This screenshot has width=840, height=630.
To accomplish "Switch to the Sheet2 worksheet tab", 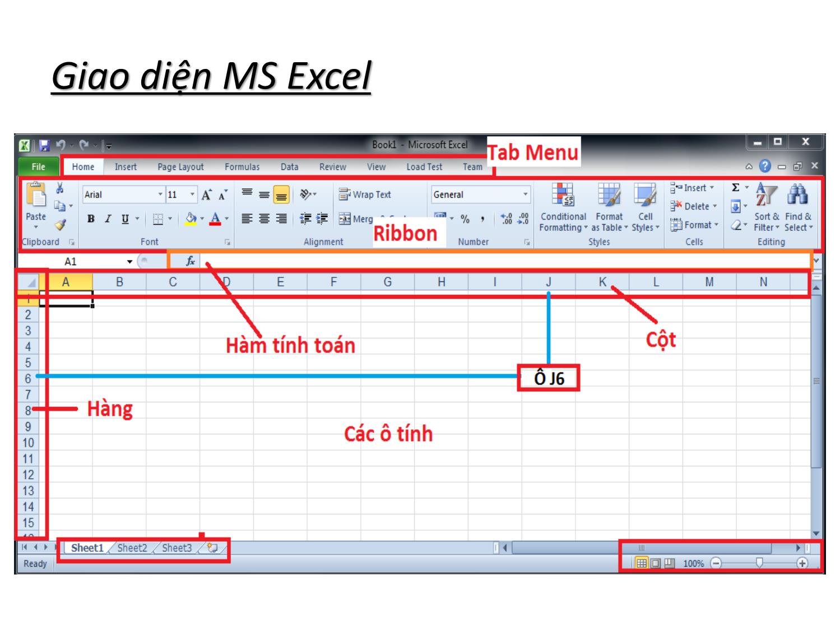I will click(x=132, y=548).
